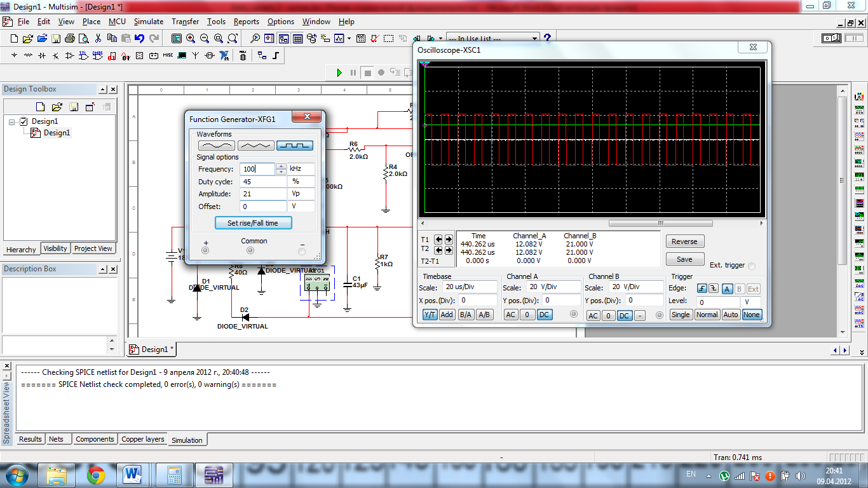The image size is (868, 488).
Task: Cut the selected component
Action: [98, 38]
